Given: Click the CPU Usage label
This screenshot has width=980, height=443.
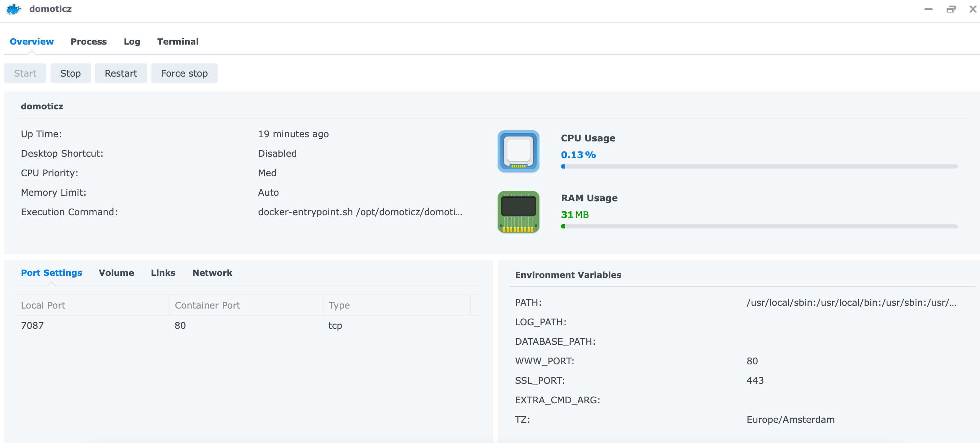Looking at the screenshot, I should (x=588, y=138).
